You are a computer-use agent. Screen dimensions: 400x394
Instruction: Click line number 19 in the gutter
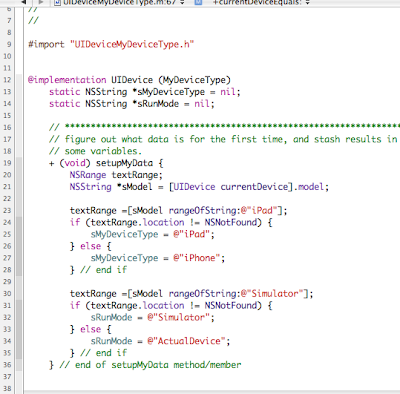point(7,163)
